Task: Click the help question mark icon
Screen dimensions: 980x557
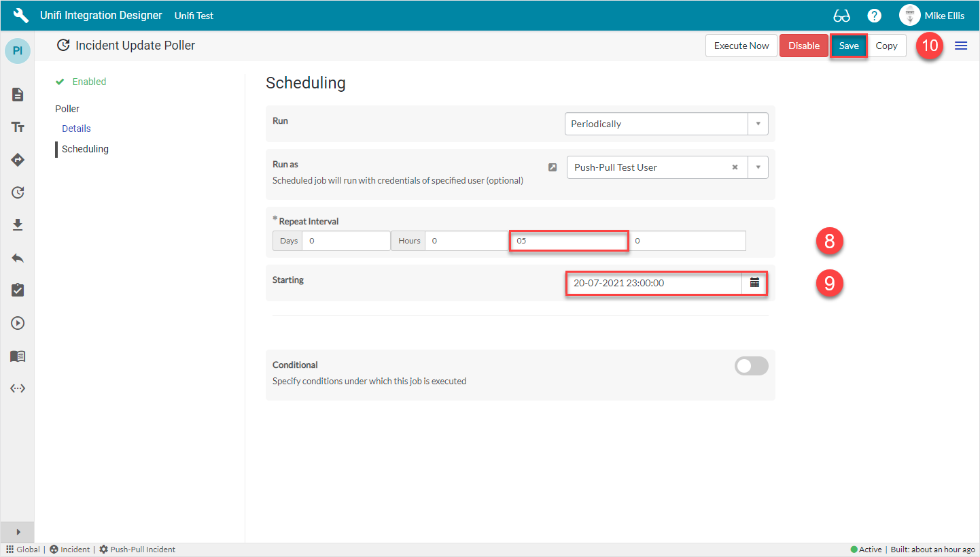Action: click(874, 15)
